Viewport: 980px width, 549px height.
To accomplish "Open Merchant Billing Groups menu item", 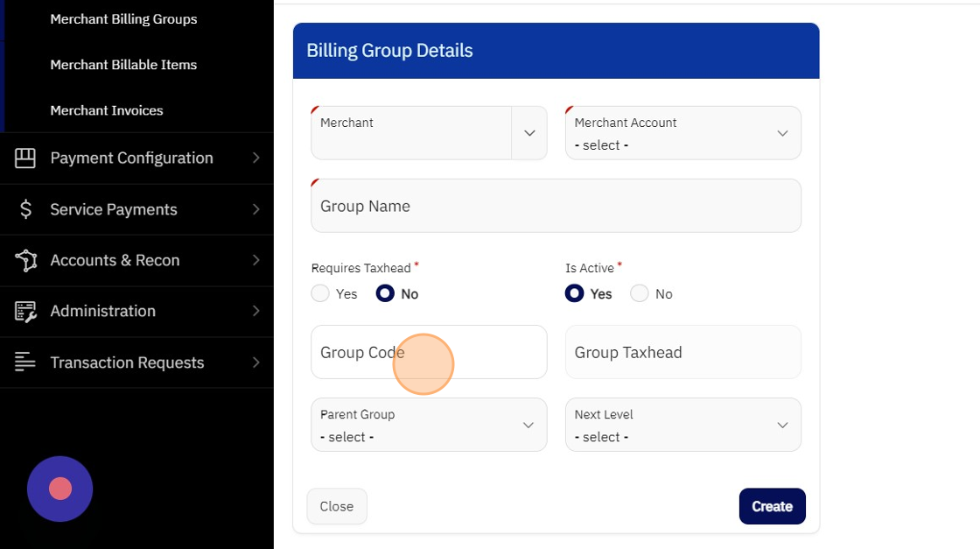I will point(123,19).
